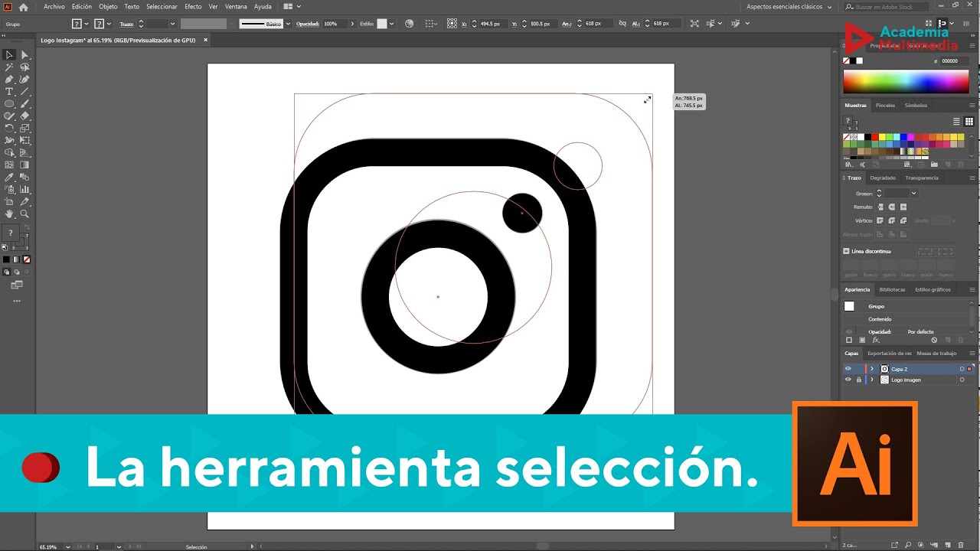The height and width of the screenshot is (551, 980).
Task: Select the Blend tool
Action: (24, 177)
